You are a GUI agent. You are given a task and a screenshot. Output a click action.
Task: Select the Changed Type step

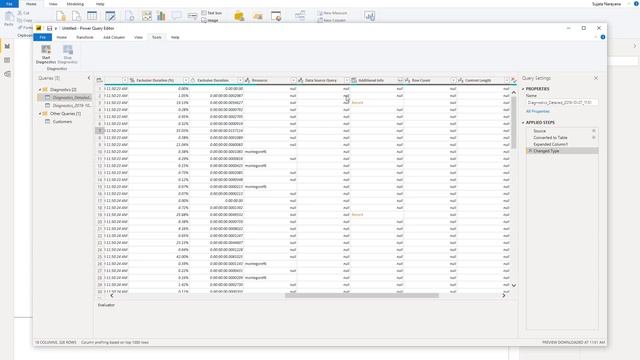pyautogui.click(x=562, y=151)
